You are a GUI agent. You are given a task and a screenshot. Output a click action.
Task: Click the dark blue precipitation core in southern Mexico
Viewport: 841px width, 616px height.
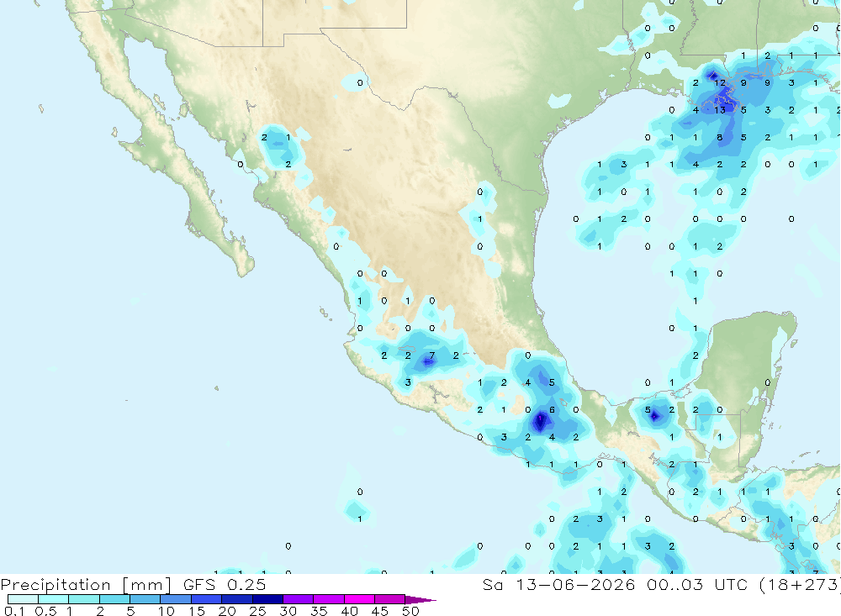541,420
